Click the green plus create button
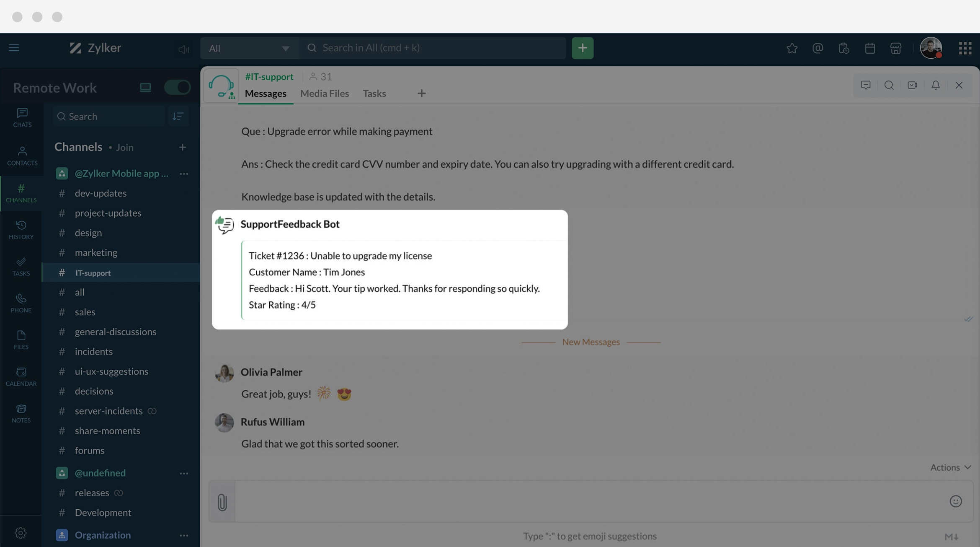The height and width of the screenshot is (547, 980). 582,48
